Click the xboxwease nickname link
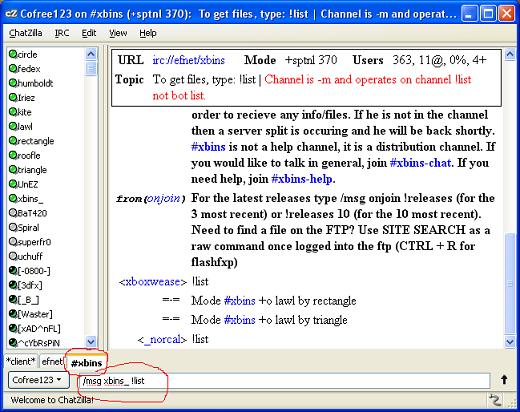The image size is (520, 412). (153, 282)
